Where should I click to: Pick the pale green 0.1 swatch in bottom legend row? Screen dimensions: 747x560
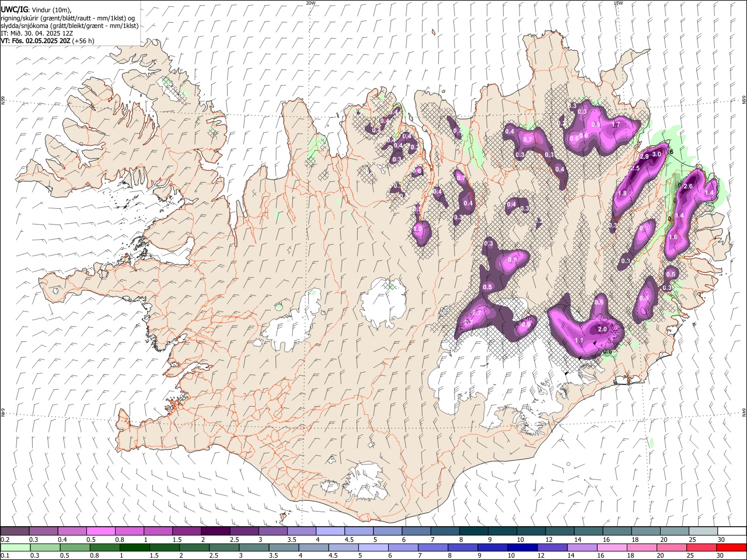click(15, 548)
